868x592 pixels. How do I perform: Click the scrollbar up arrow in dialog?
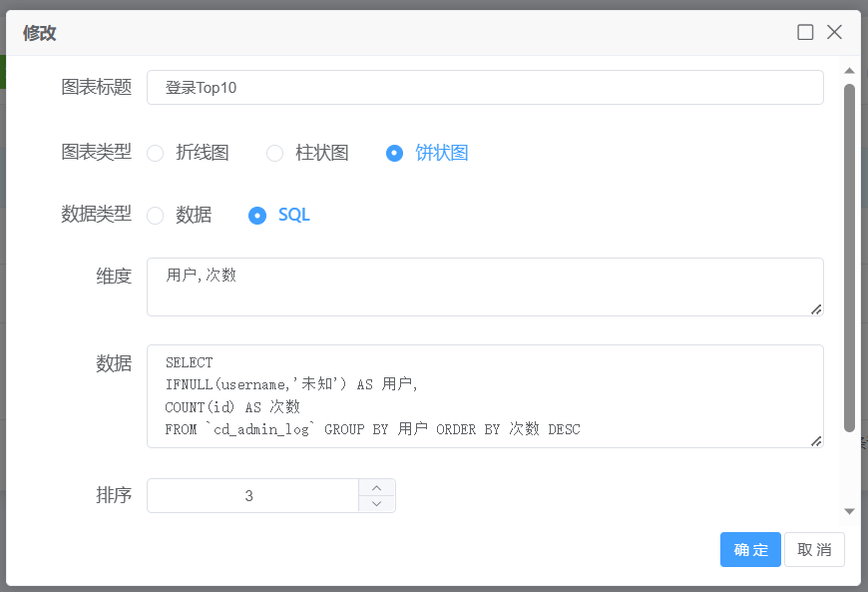(x=849, y=71)
